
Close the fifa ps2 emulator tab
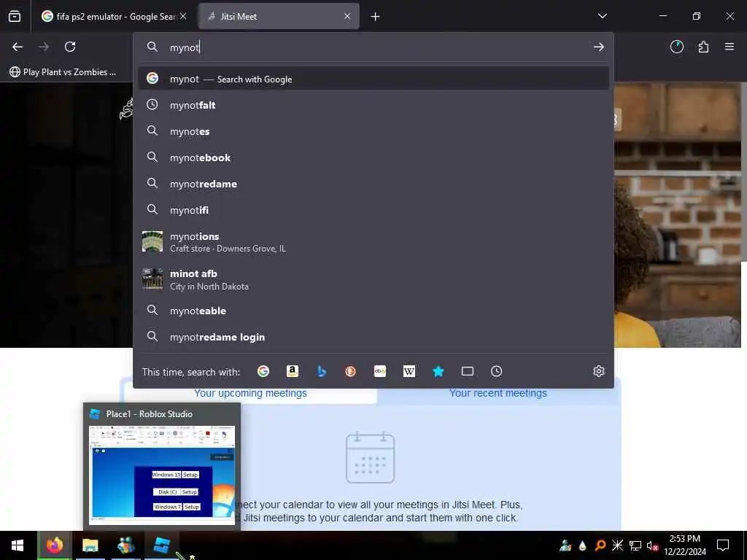pyautogui.click(x=183, y=16)
